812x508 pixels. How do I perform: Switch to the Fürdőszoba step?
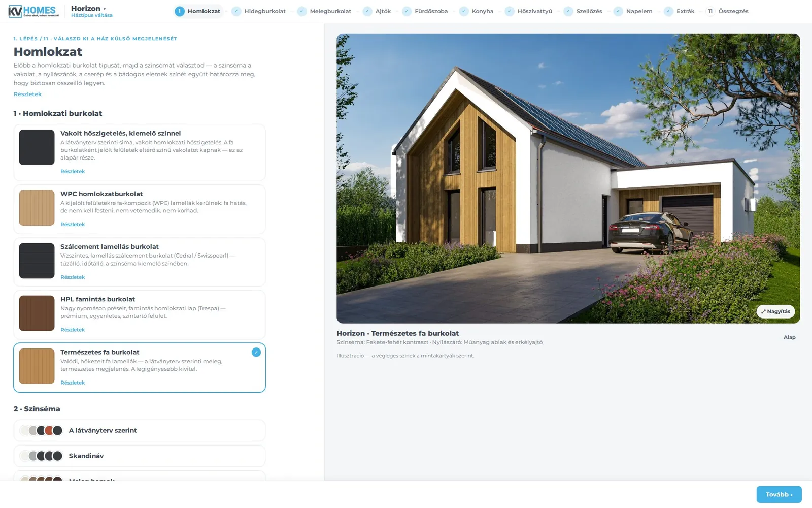pyautogui.click(x=425, y=11)
